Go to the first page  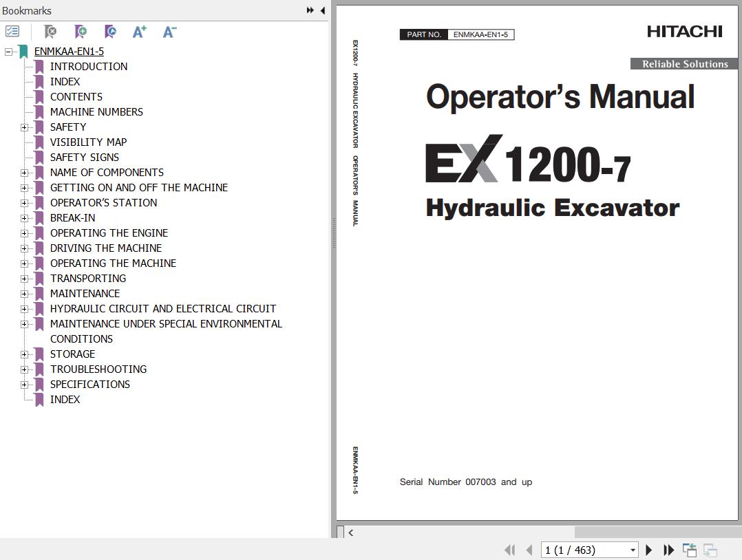[509, 550]
